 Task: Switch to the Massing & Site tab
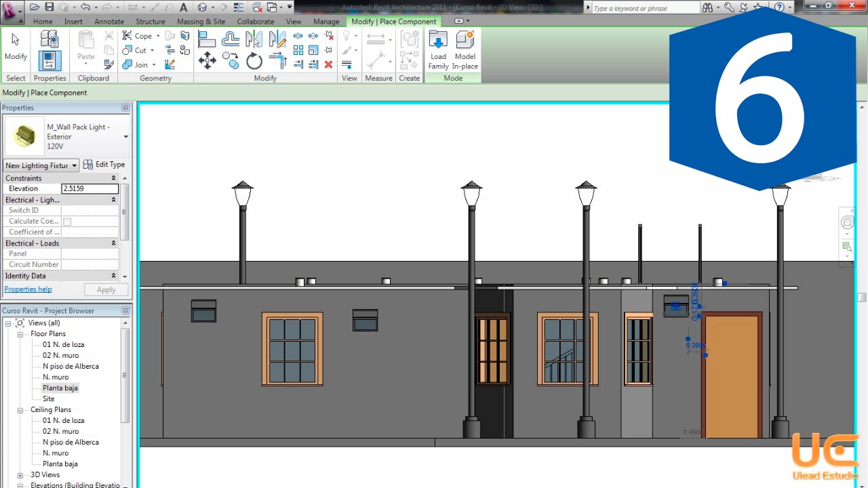(x=201, y=22)
